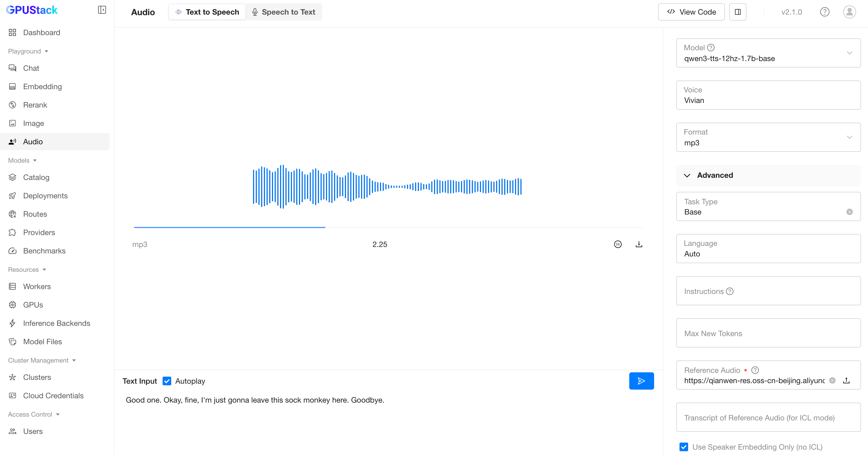Click the send text input button
This screenshot has width=868, height=455.
click(641, 381)
